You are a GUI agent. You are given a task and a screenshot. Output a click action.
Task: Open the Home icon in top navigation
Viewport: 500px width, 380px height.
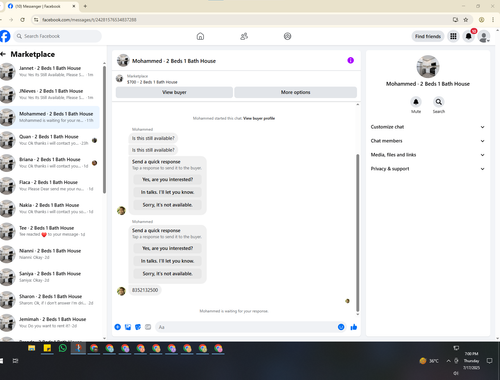[x=200, y=36]
